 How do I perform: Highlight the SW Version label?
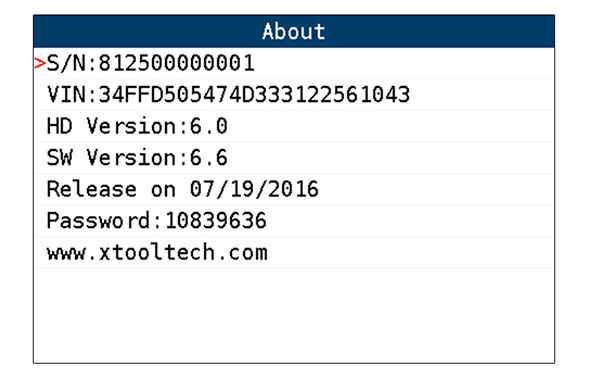click(x=111, y=158)
